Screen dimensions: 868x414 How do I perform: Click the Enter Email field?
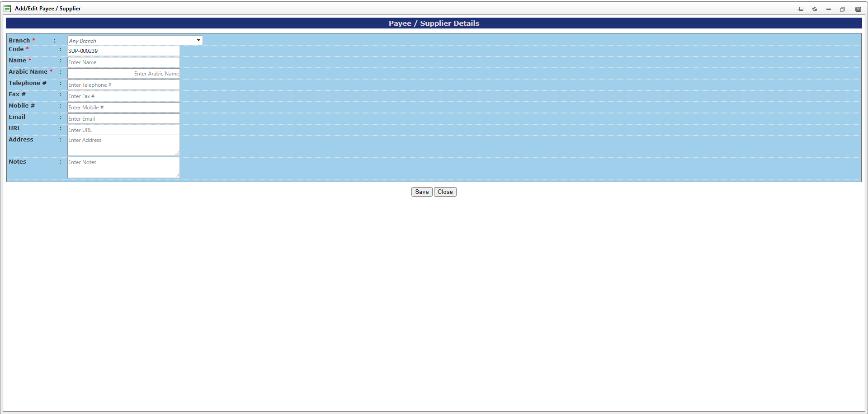coord(123,118)
